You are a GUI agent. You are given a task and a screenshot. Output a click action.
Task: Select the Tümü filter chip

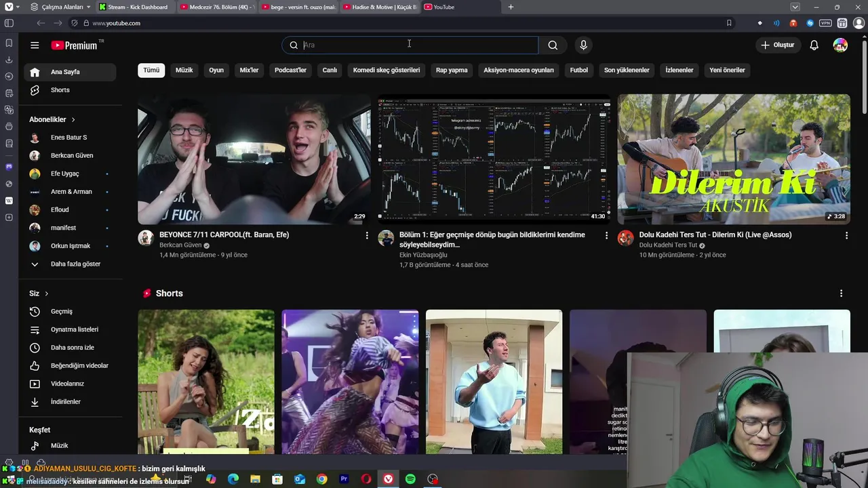pyautogui.click(x=151, y=70)
